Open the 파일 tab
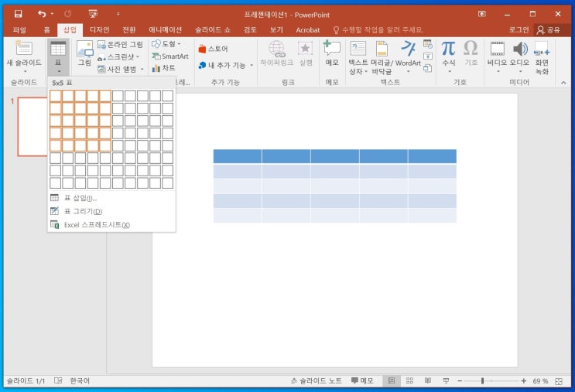 coord(20,30)
